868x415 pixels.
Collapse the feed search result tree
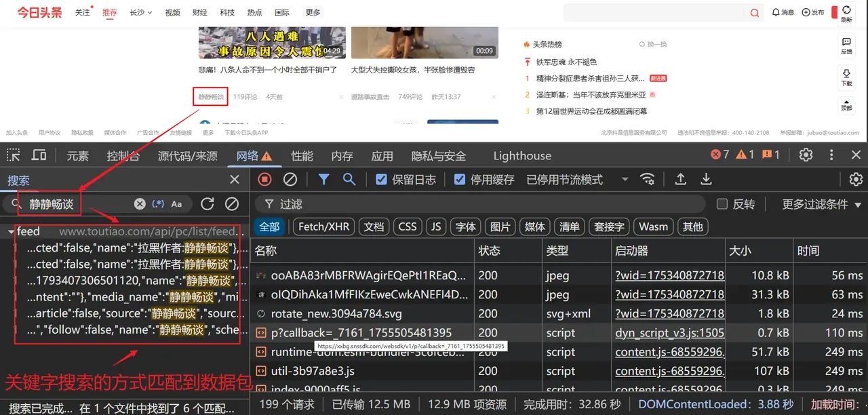click(x=11, y=232)
